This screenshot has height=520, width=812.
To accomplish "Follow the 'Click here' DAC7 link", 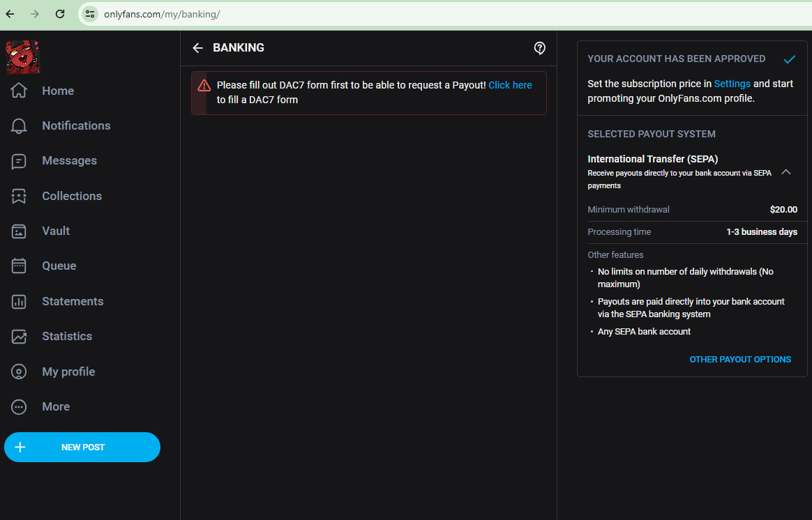I will tap(510, 85).
